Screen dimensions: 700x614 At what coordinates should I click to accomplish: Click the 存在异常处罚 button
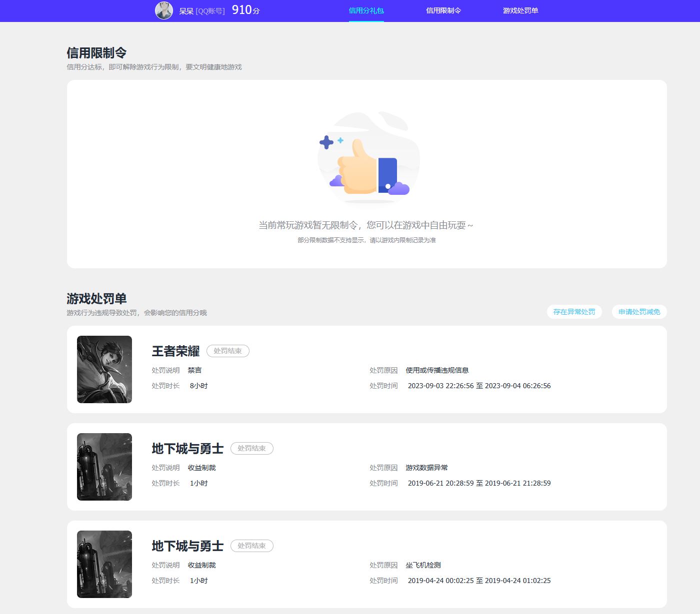click(574, 312)
